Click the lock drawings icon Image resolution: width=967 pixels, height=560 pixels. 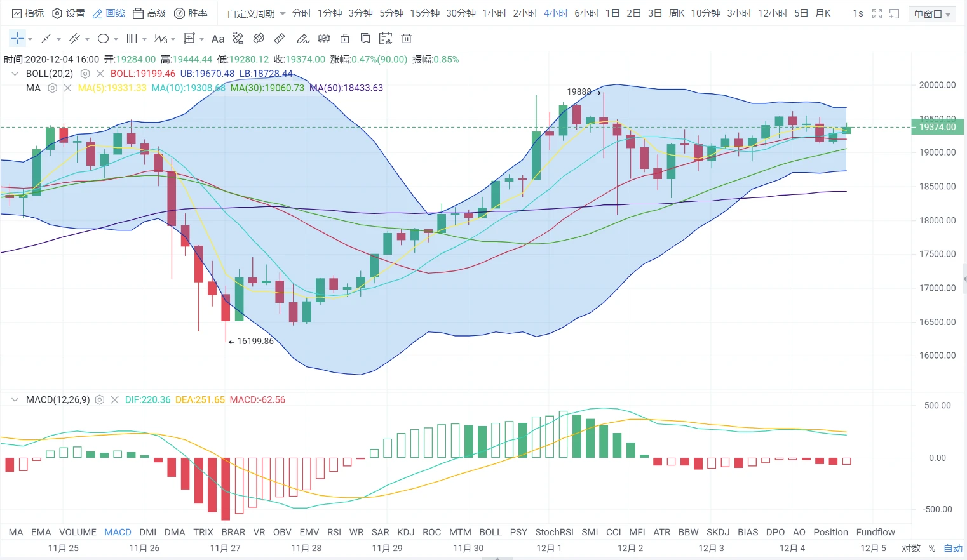click(344, 39)
